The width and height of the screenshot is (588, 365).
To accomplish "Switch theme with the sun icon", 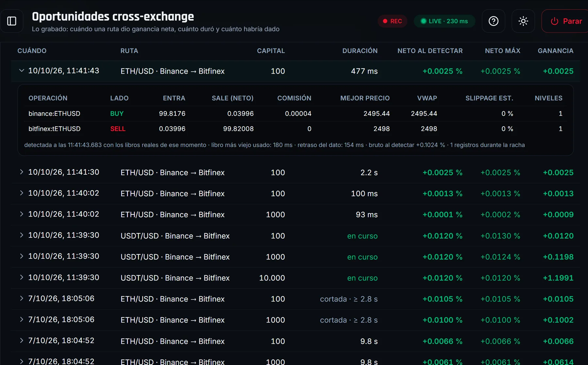I will coord(523,21).
